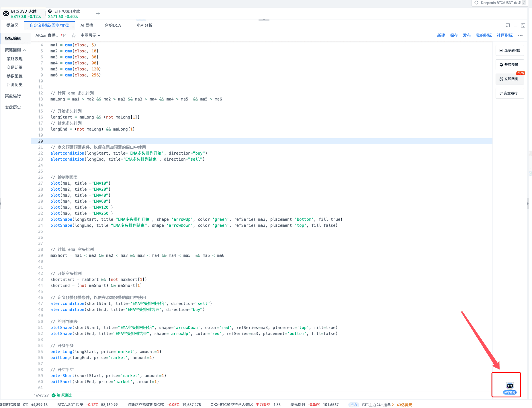Click 'ma6 = ema(close, 256)' line
This screenshot has width=532, height=408.
[76, 75]
